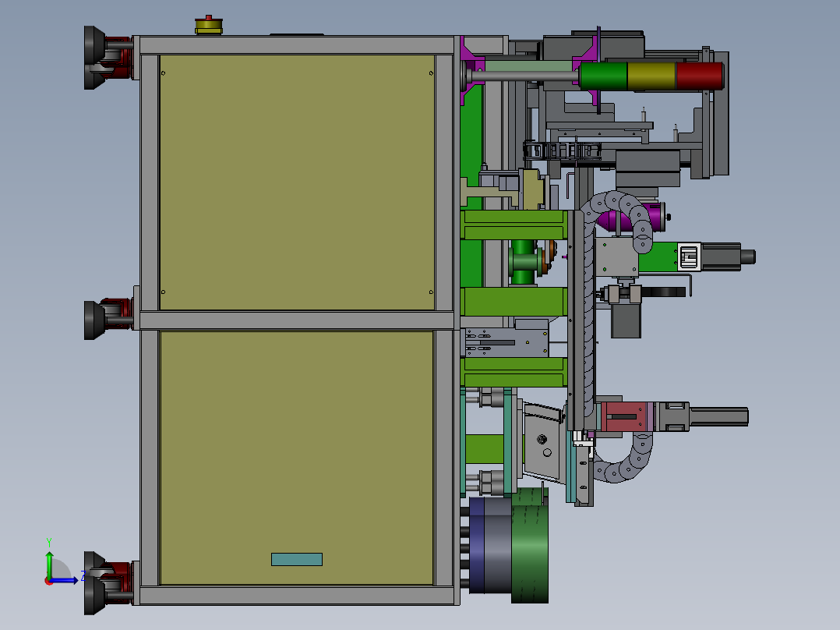Select the yellow segment of the signal tower light

coord(651,76)
